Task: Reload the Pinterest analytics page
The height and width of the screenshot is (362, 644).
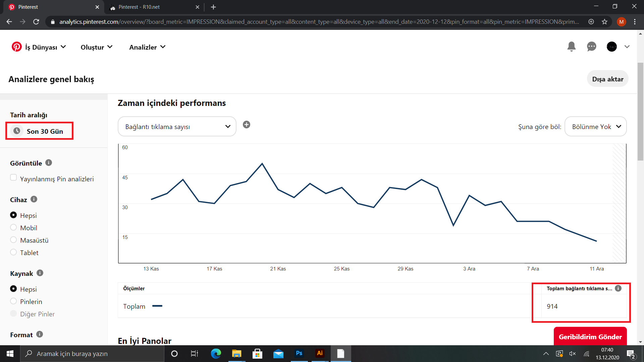Action: (36, 22)
